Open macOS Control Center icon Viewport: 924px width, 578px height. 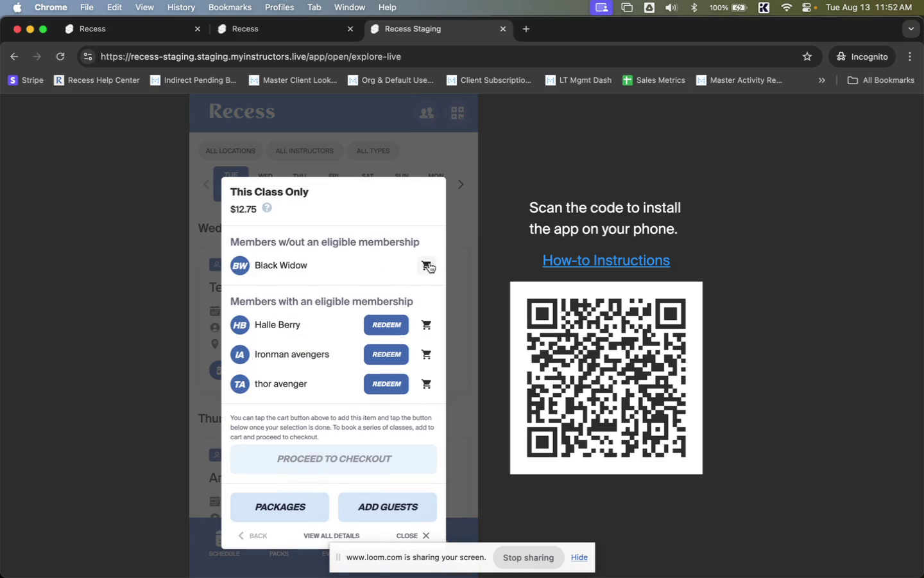[x=807, y=8]
